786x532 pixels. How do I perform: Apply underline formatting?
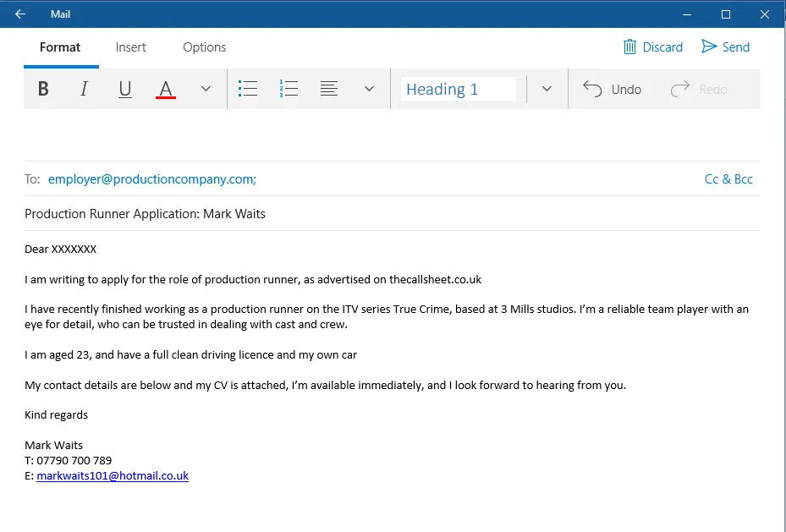[x=124, y=88]
